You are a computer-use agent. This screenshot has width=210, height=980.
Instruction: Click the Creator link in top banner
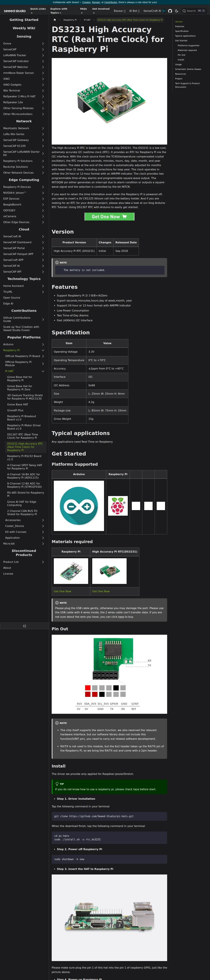(87, 2)
